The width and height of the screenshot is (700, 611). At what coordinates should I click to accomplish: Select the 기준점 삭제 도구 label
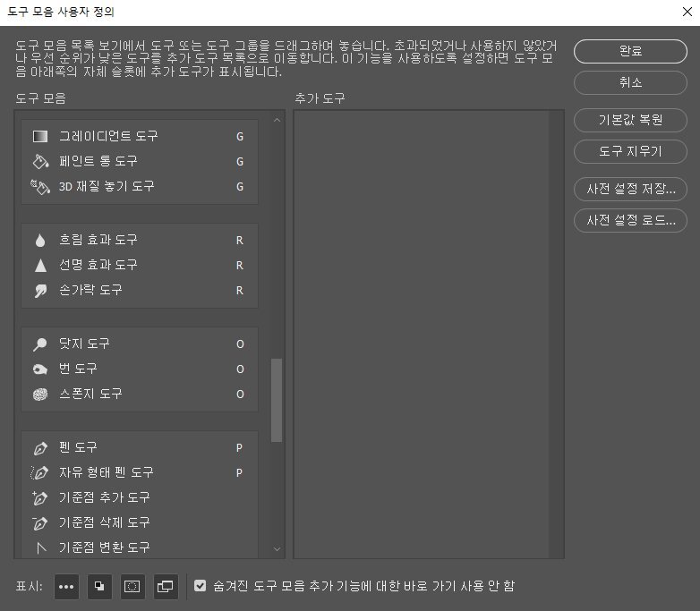click(x=105, y=522)
